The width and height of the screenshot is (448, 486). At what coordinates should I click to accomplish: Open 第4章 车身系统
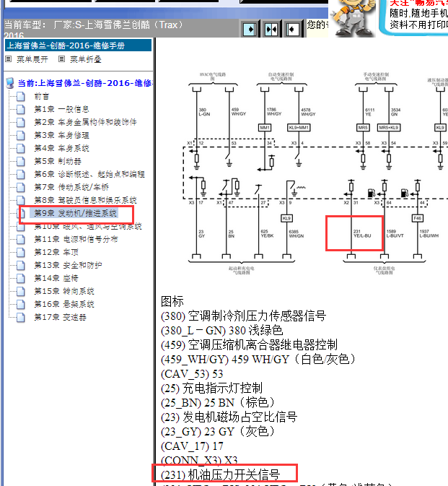[x=61, y=148]
